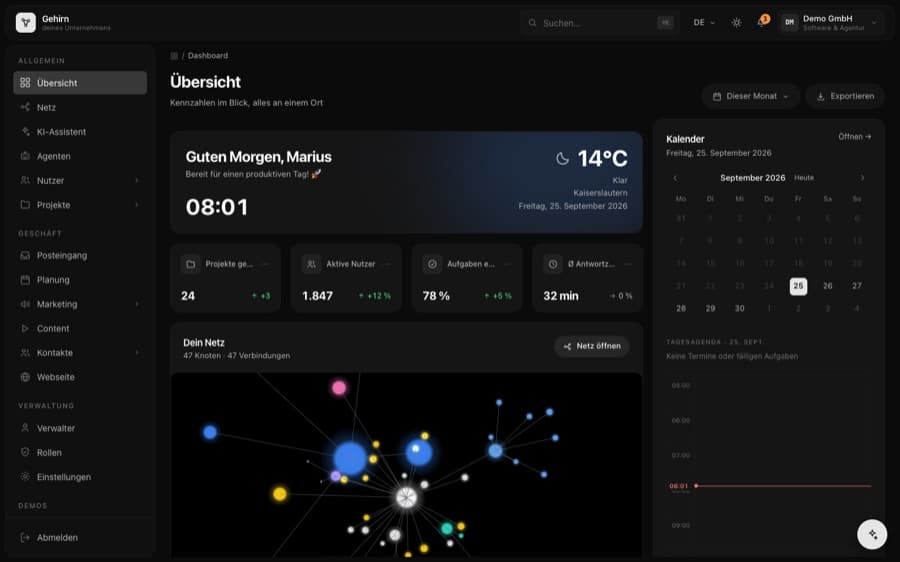The width and height of the screenshot is (900, 562).
Task: Focus the Suchen search field
Action: tap(600, 23)
